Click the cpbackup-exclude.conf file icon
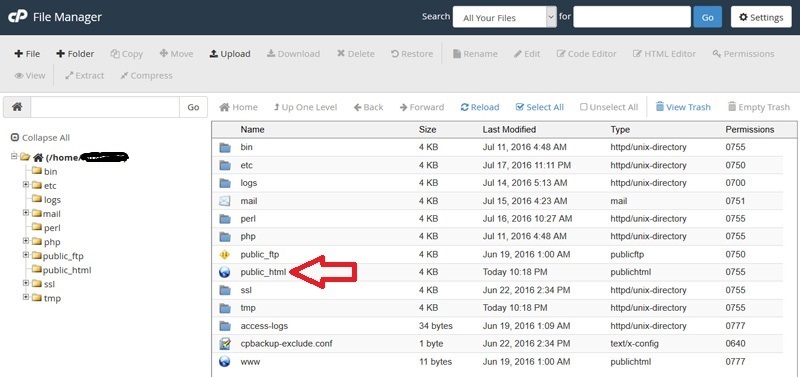 pos(224,344)
